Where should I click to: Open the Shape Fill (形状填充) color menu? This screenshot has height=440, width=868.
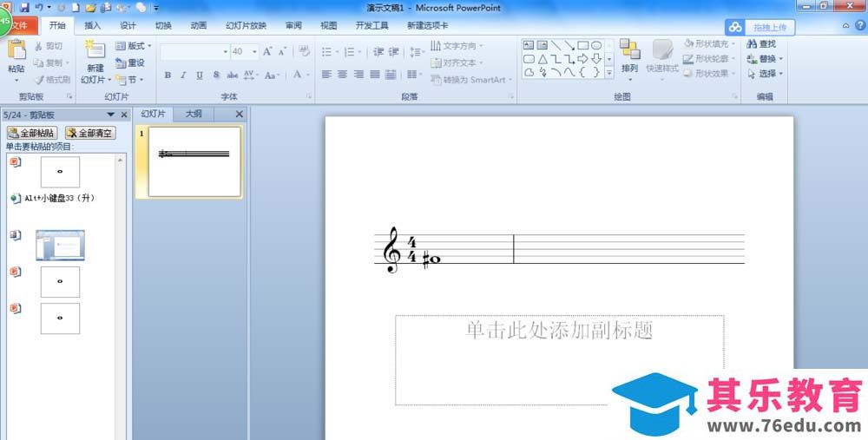[709, 43]
